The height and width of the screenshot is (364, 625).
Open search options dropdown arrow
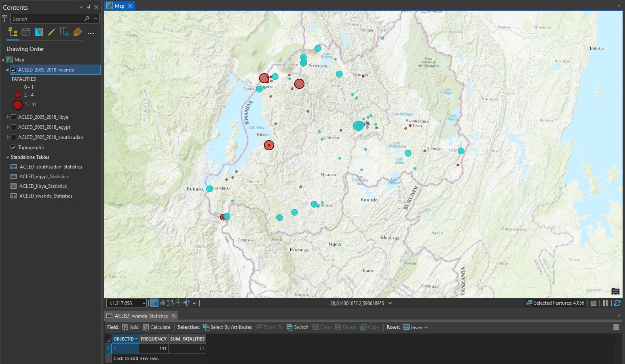(x=96, y=19)
